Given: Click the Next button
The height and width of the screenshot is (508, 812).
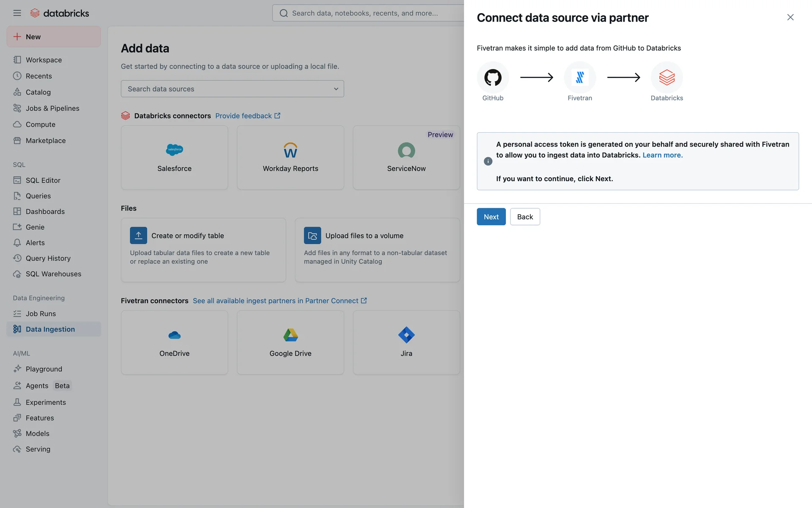Looking at the screenshot, I should click(x=491, y=217).
